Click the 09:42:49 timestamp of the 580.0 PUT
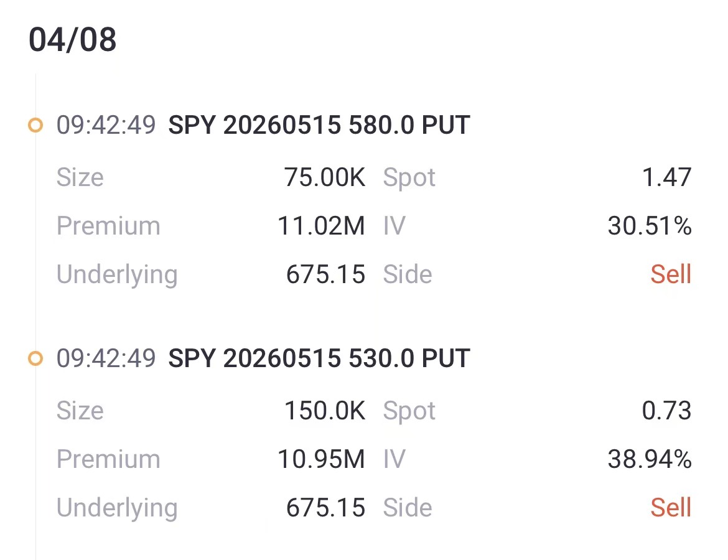This screenshot has width=728, height=560. point(106,126)
